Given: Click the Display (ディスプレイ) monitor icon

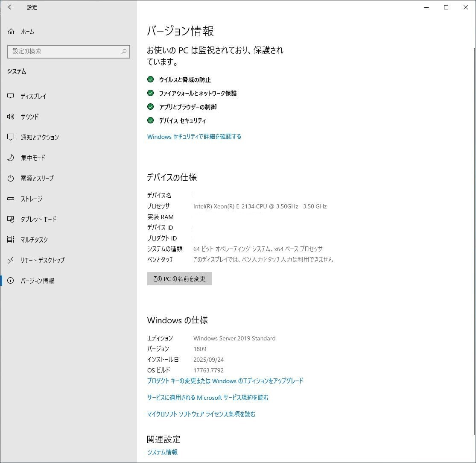Looking at the screenshot, I should (x=11, y=97).
